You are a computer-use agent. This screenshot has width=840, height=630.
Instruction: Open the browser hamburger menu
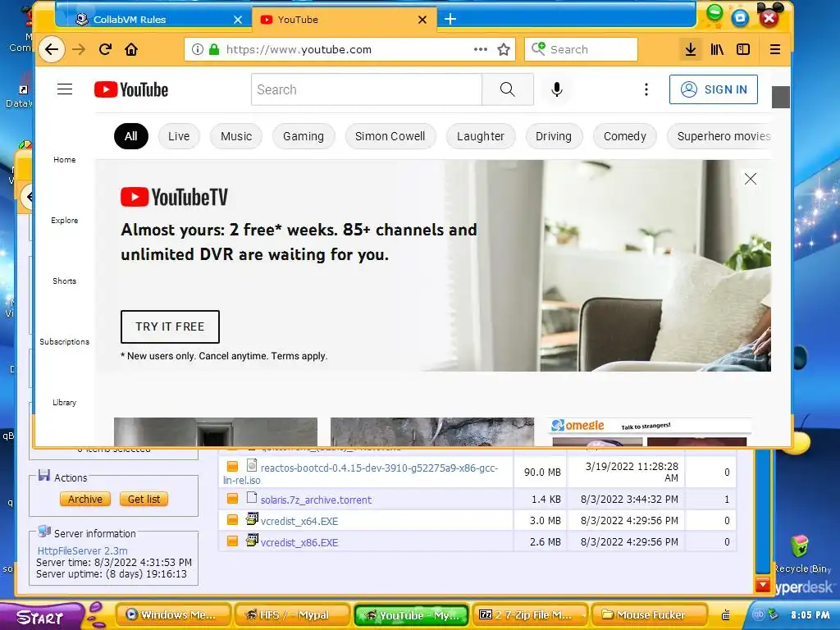coord(774,50)
